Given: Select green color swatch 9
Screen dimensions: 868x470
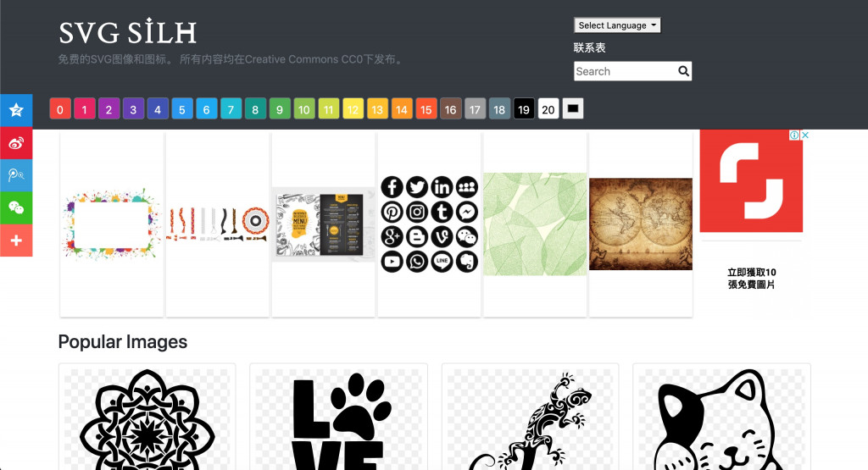Looking at the screenshot, I should [x=280, y=109].
